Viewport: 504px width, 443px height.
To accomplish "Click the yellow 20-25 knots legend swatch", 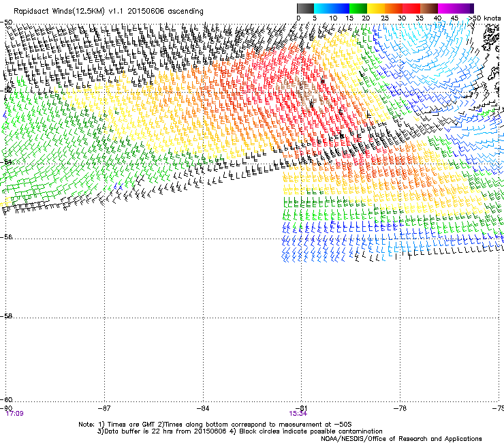I will tap(376, 8).
